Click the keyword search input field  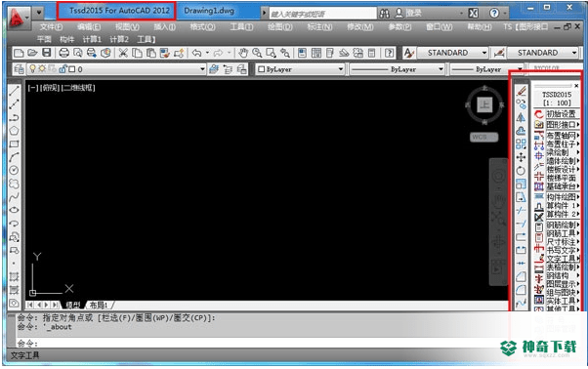322,14
